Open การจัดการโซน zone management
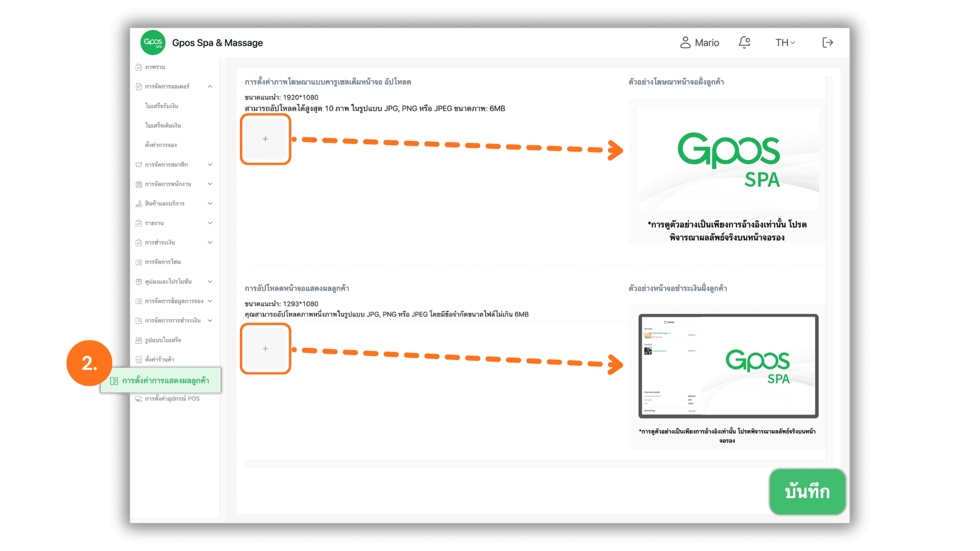 point(158,262)
